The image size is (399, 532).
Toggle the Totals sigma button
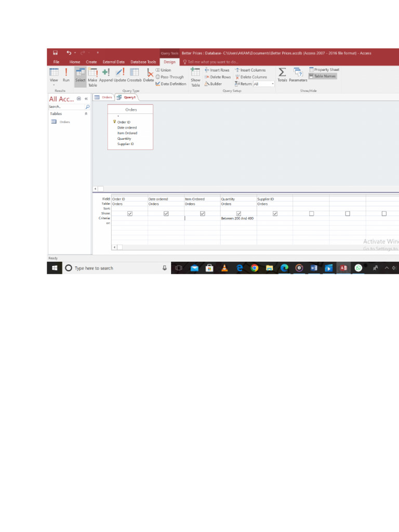282,75
